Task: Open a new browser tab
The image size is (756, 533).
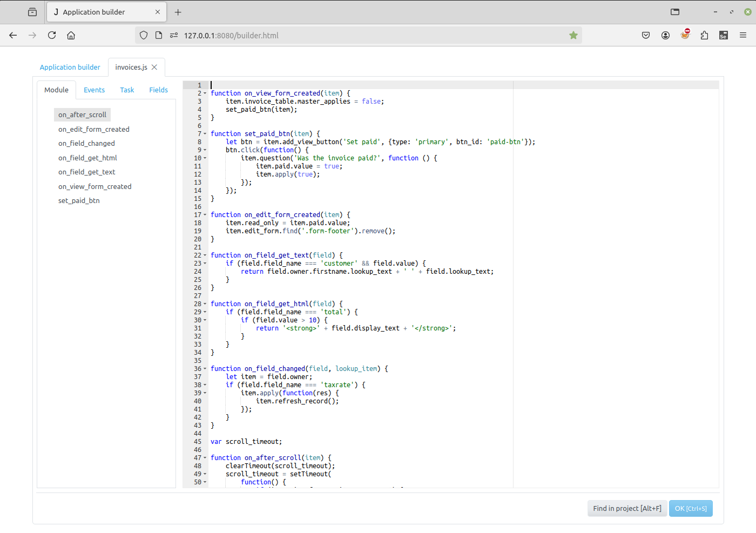Action: point(178,12)
